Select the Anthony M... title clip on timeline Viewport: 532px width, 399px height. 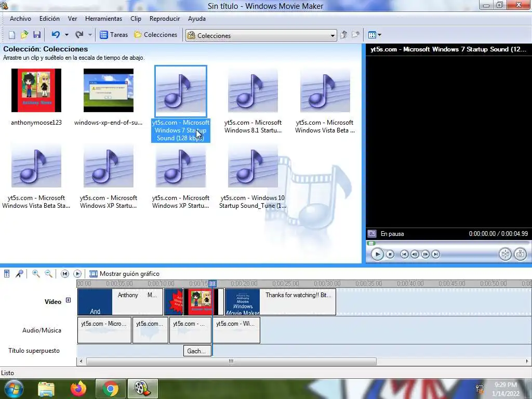point(121,302)
